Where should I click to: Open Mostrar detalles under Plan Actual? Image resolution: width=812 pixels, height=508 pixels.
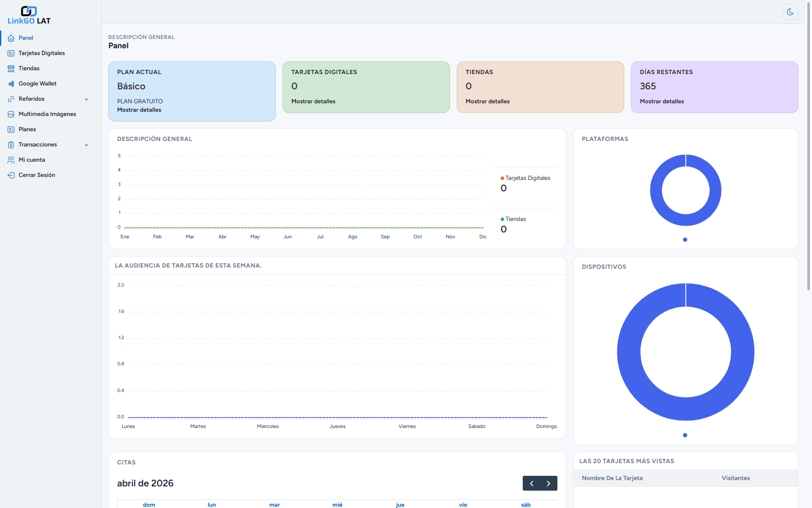click(139, 110)
